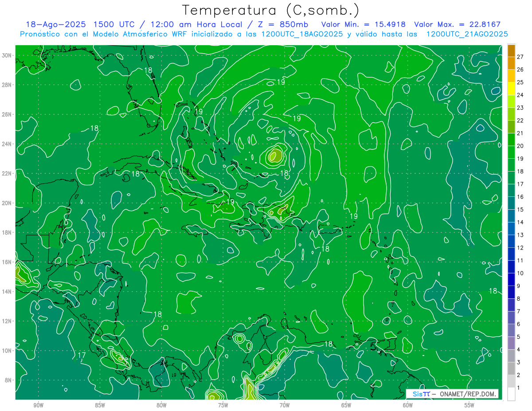The width and height of the screenshot is (532, 411).
Task: Click the legend value "3"
Action: (x=519, y=363)
